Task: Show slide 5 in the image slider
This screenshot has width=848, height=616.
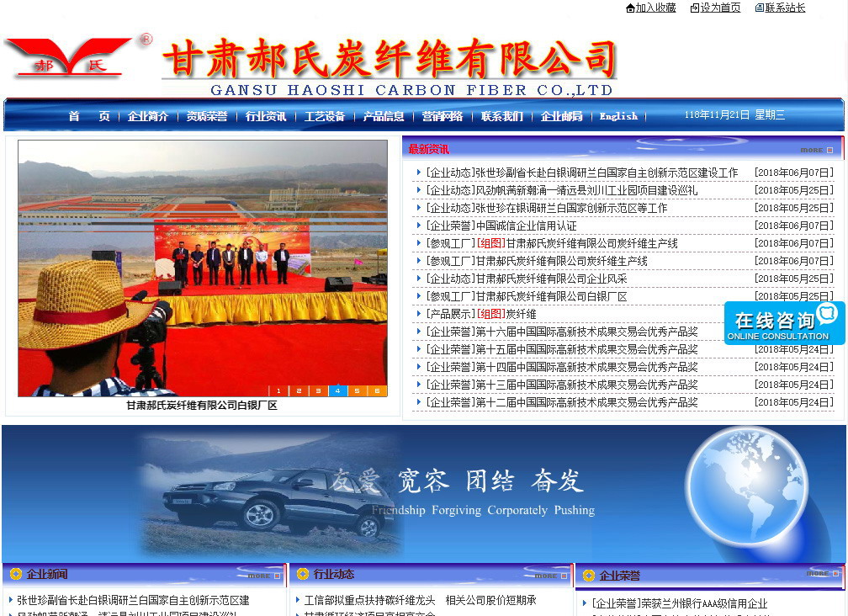Action: (x=357, y=390)
